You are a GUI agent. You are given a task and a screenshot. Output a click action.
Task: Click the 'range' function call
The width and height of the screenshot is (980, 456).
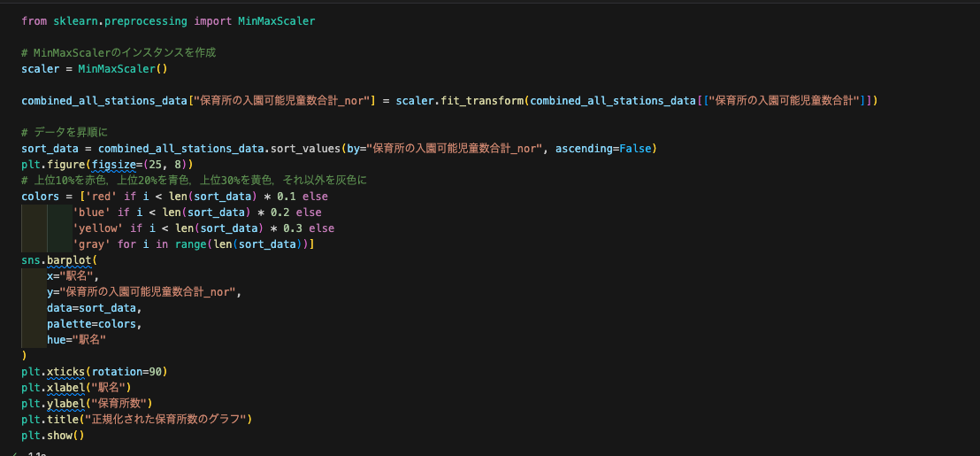click(x=190, y=244)
